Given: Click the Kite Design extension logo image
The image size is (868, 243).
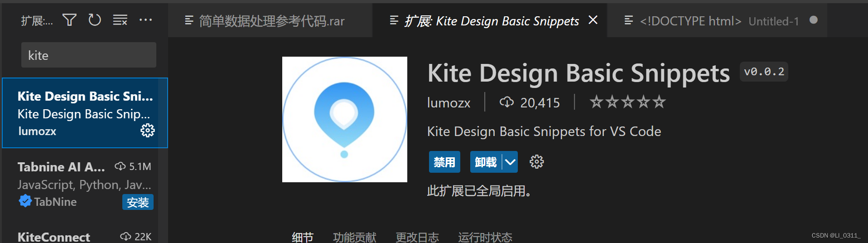Looking at the screenshot, I should (x=344, y=119).
